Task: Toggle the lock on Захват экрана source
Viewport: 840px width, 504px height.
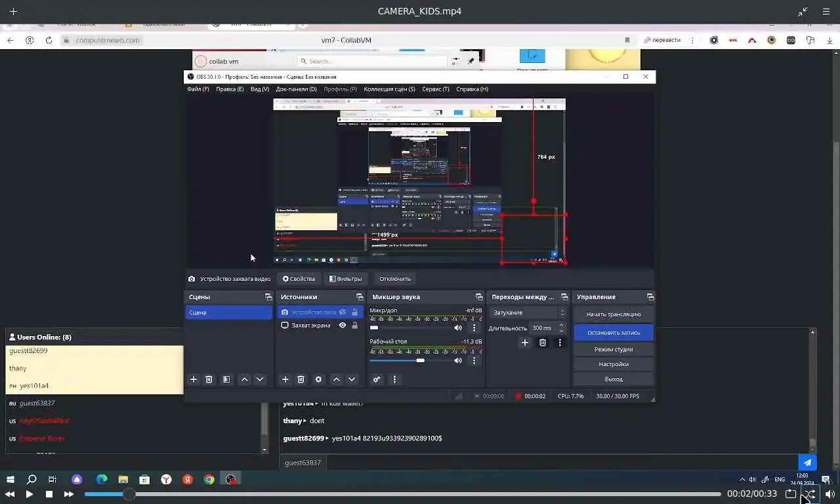Action: 355,325
